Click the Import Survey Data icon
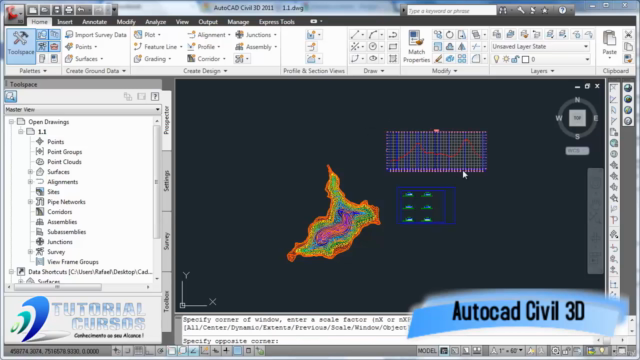Image resolution: width=640 pixels, height=360 pixels. [x=69, y=35]
